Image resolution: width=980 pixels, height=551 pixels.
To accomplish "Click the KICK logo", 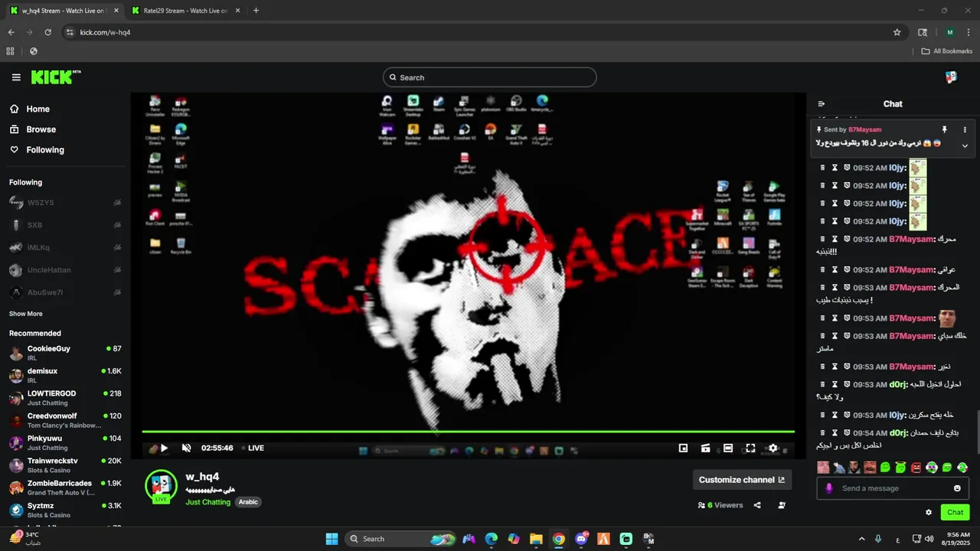I will (55, 77).
